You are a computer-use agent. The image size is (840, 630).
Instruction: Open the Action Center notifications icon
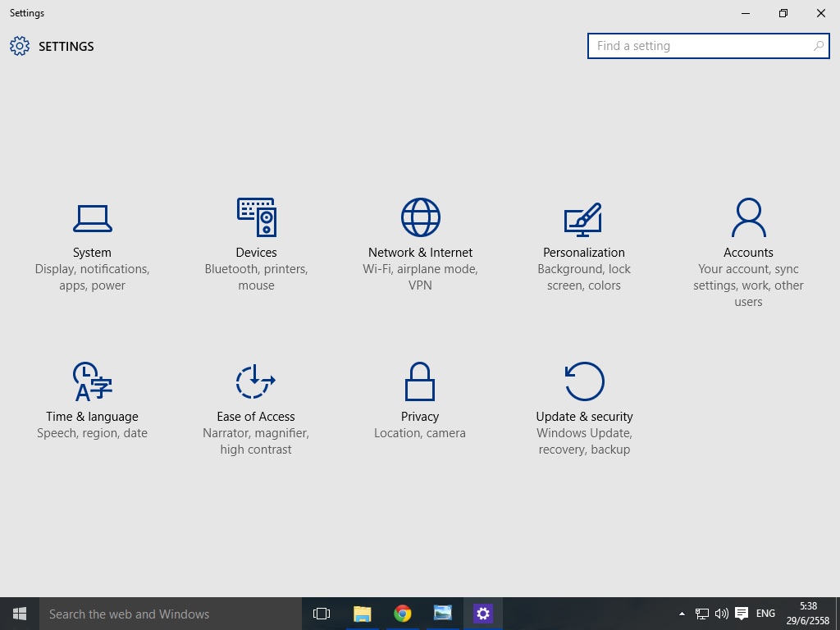coord(742,614)
